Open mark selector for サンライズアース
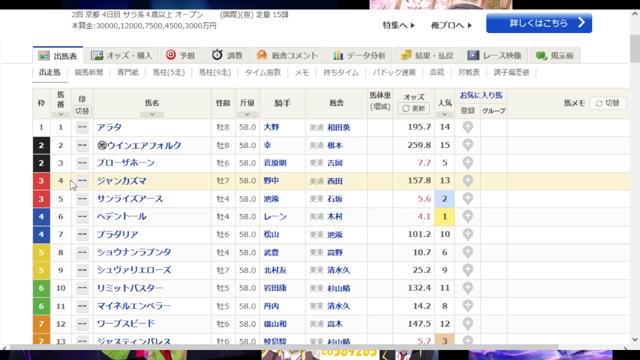This screenshot has height=360, width=640. point(82,199)
